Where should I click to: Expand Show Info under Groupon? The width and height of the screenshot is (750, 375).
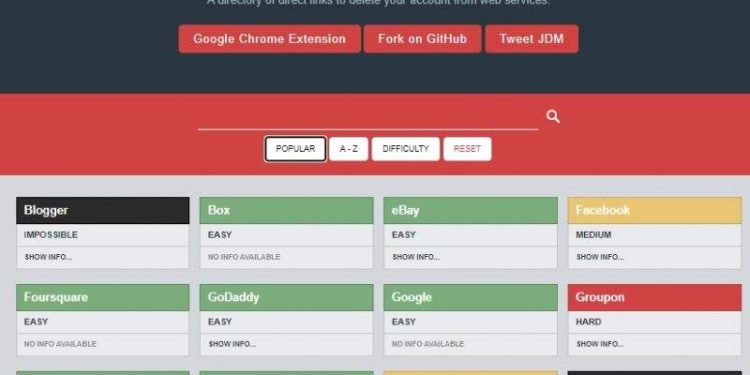[x=600, y=344]
